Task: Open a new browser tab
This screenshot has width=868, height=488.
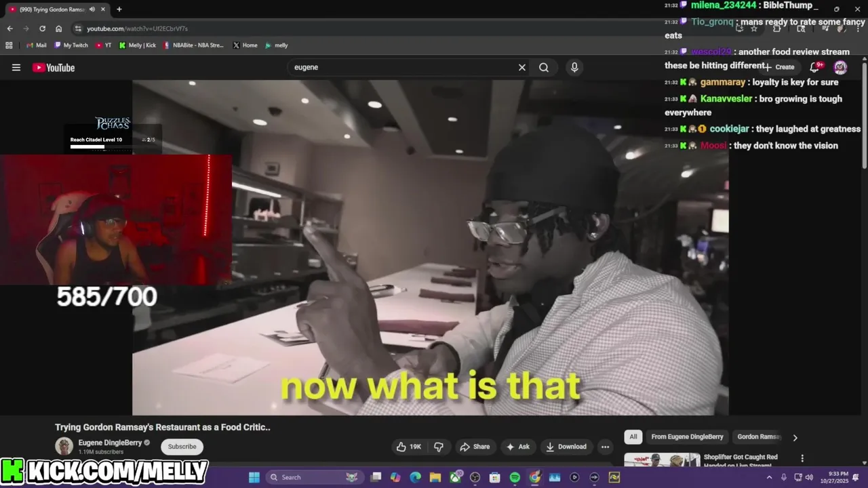Action: pyautogui.click(x=119, y=9)
